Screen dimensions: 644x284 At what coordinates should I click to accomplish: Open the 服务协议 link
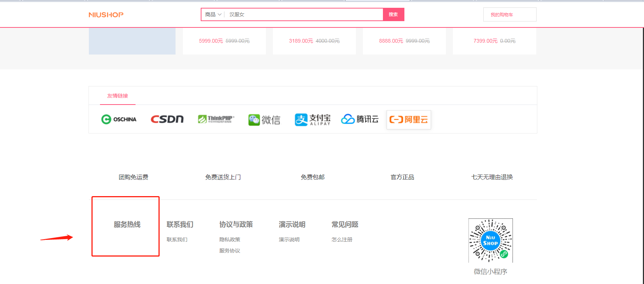[230, 251]
